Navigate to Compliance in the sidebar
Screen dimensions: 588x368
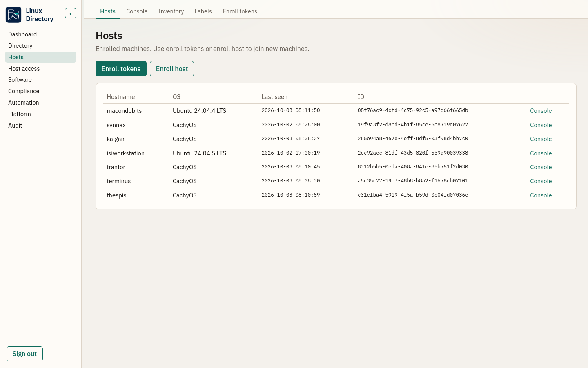40,91
